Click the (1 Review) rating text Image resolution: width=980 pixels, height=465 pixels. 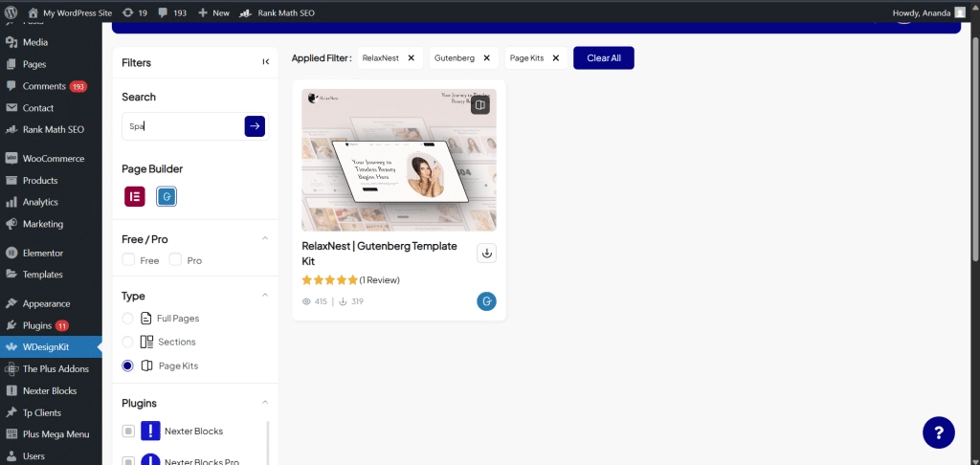379,280
